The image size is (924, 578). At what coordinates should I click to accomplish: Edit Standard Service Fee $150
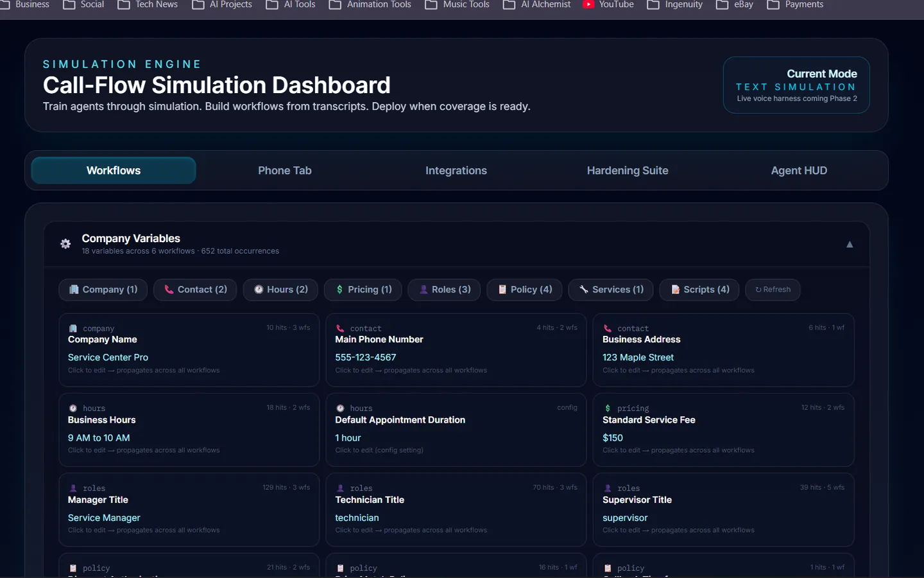(x=613, y=437)
